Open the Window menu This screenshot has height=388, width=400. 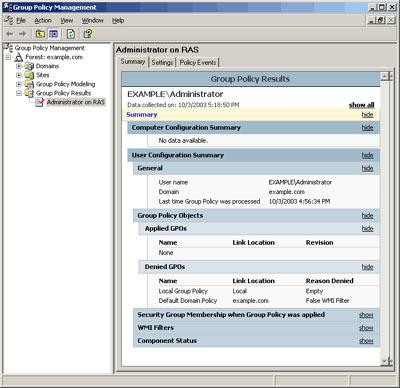(x=93, y=20)
